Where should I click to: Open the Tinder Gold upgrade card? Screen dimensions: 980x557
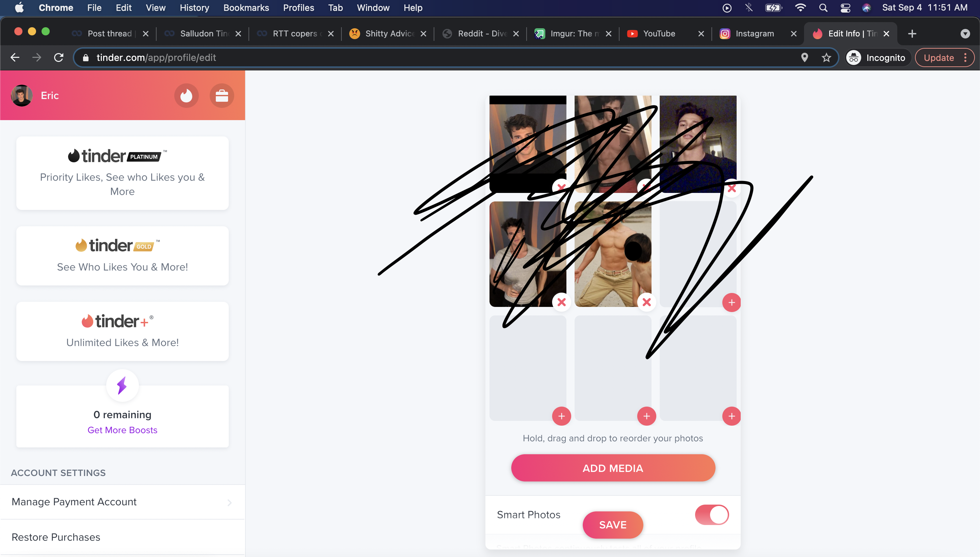[122, 256]
